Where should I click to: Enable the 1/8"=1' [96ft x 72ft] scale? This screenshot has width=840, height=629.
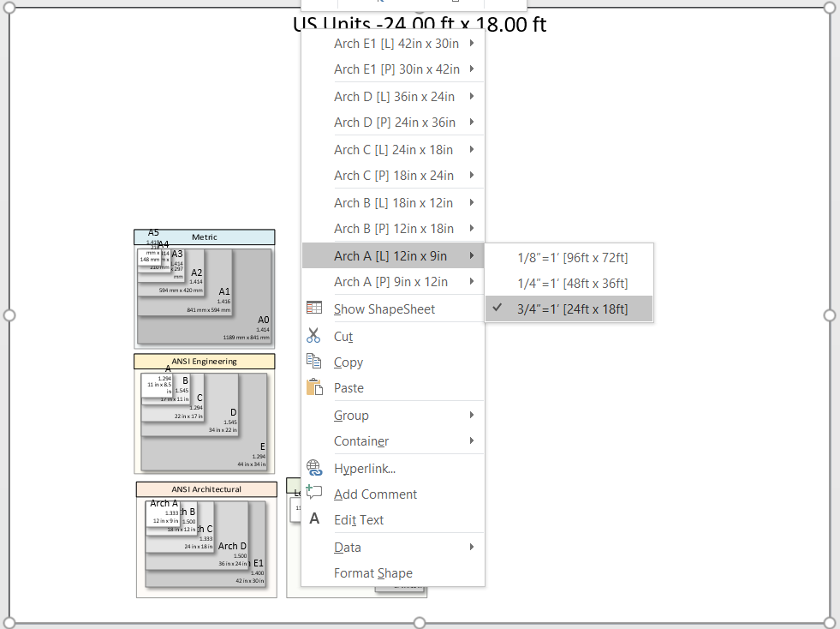[x=572, y=257]
